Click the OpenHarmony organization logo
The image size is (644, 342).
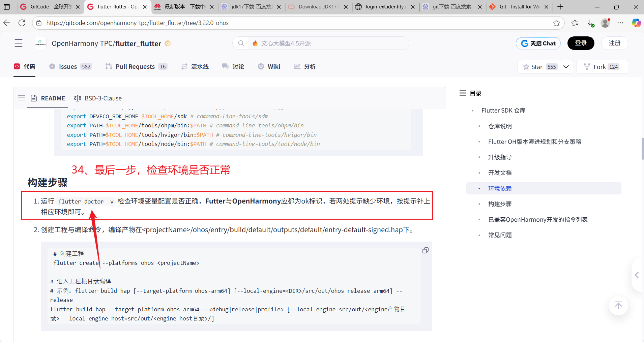(x=40, y=43)
